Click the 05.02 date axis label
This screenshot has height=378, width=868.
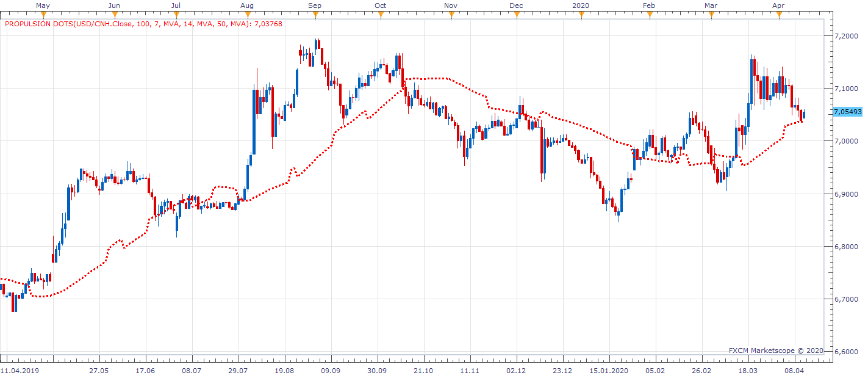tap(655, 371)
